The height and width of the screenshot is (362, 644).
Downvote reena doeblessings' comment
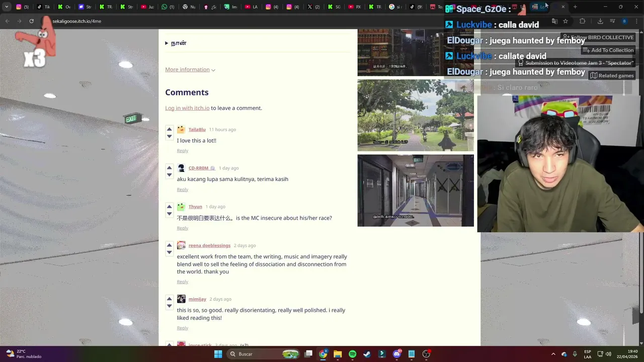coord(169,252)
